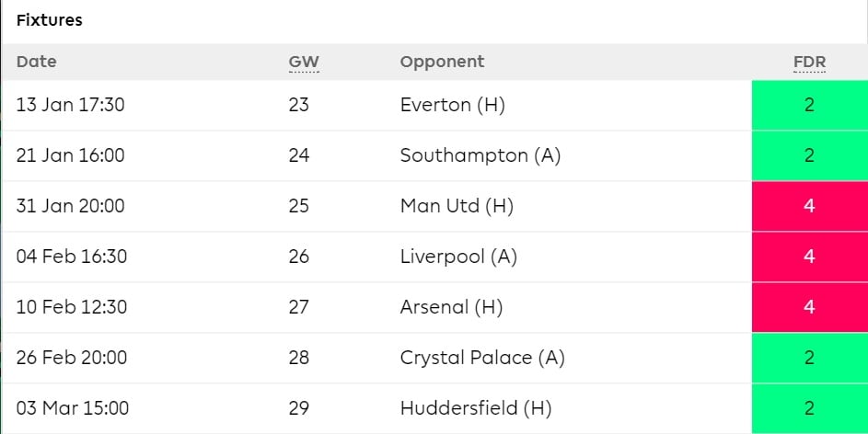
Task: Open the Liverpool (A) fixture row
Action: pyautogui.click(x=434, y=257)
